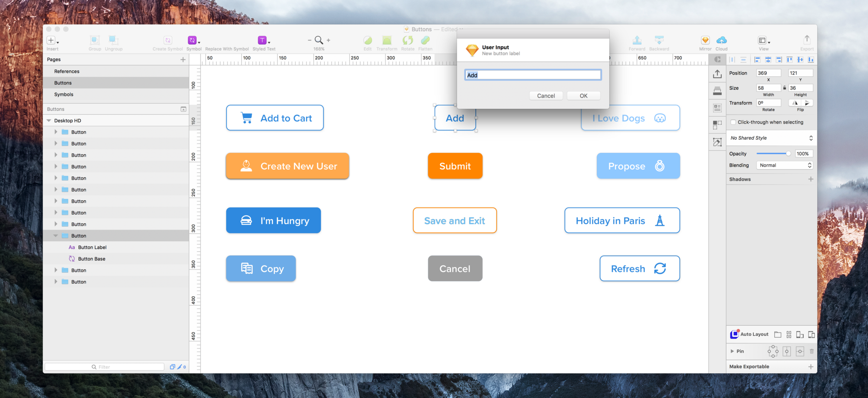Lock the width and height aspect ratio

[x=784, y=87]
